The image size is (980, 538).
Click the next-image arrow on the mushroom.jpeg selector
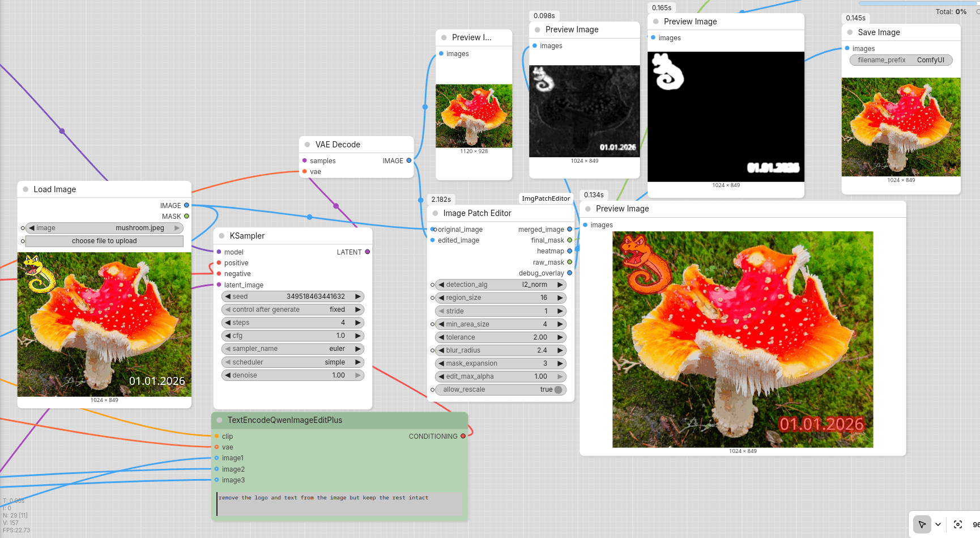177,228
